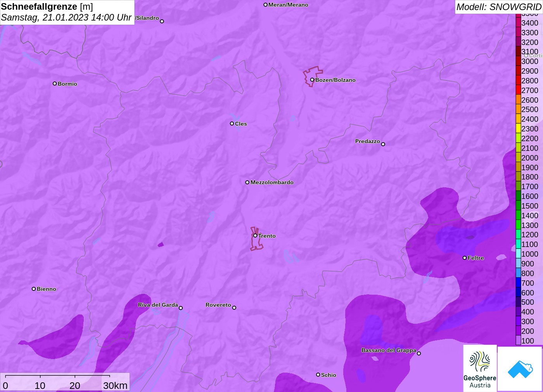This screenshot has height=392, width=543.
Task: Click the 1500 m green legend swatch
Action: pos(518,205)
